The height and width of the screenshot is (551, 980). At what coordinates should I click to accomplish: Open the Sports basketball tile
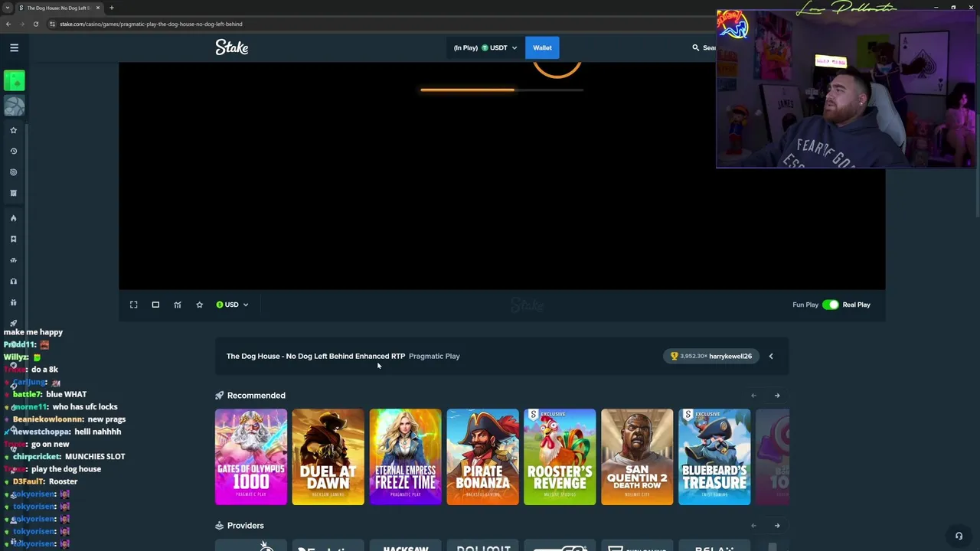pos(14,106)
